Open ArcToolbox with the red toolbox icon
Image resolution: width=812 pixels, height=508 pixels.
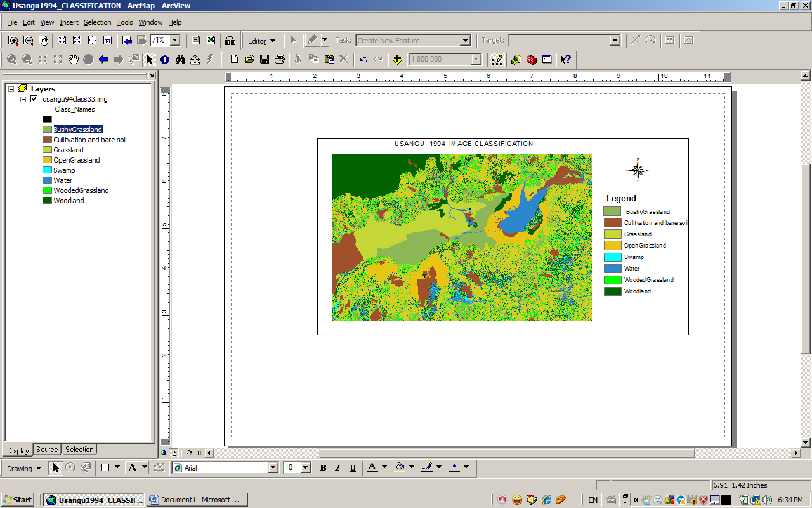532,59
